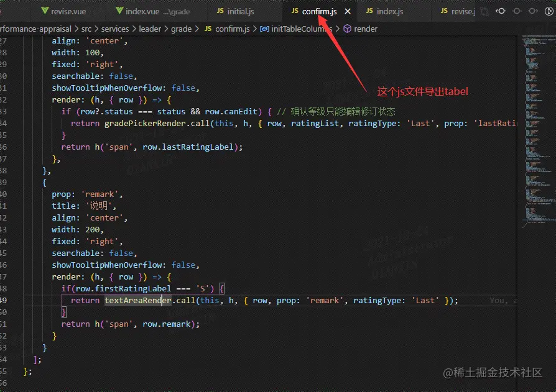Open the confirm.js breadcrumb file dropdown
Viewport: 556px width, 392px height.
(227, 29)
